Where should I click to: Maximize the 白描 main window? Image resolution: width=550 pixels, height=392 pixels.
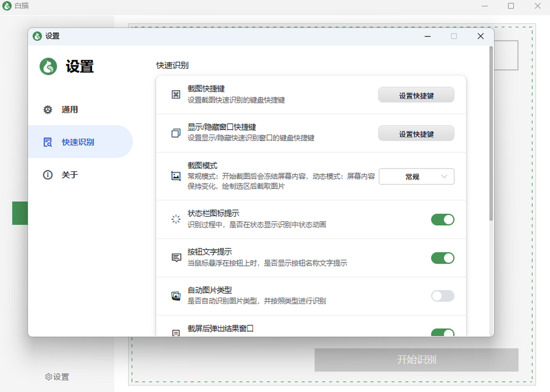coord(511,6)
